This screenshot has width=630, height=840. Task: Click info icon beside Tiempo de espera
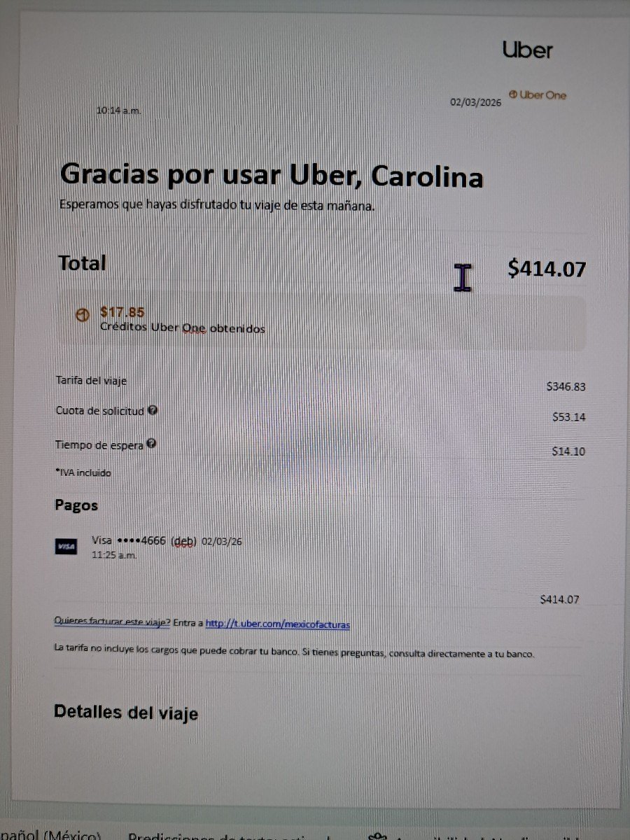[151, 444]
